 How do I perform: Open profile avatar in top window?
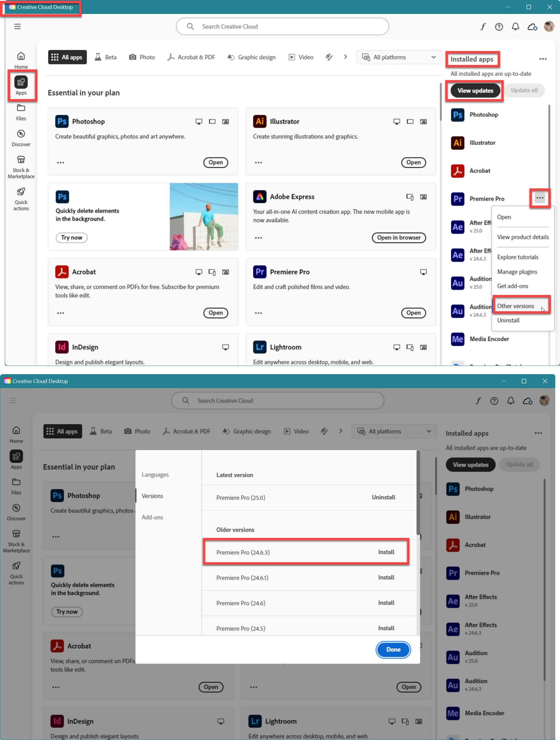tap(549, 26)
